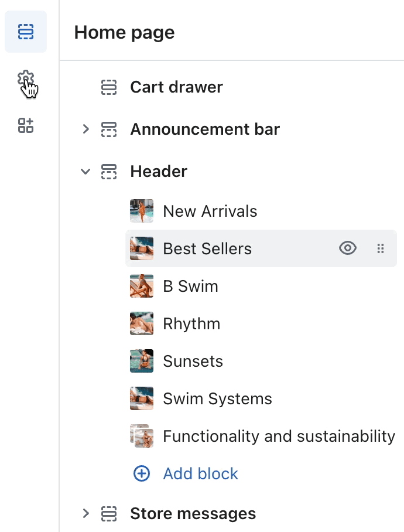Viewport: 404px width, 532px height.
Task: Click the Store messages section icon
Action: [109, 513]
